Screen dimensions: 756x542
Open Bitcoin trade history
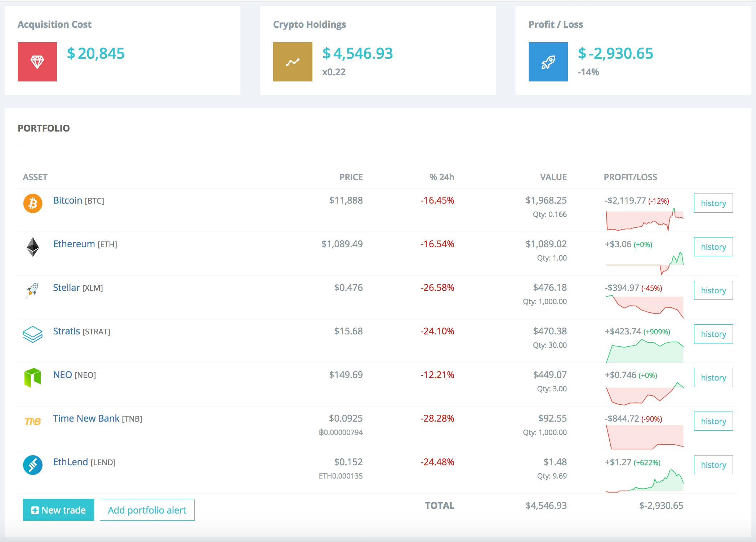tap(713, 203)
